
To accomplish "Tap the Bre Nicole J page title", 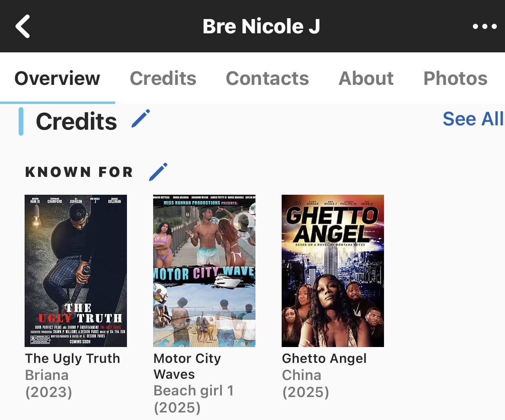I will [x=261, y=26].
